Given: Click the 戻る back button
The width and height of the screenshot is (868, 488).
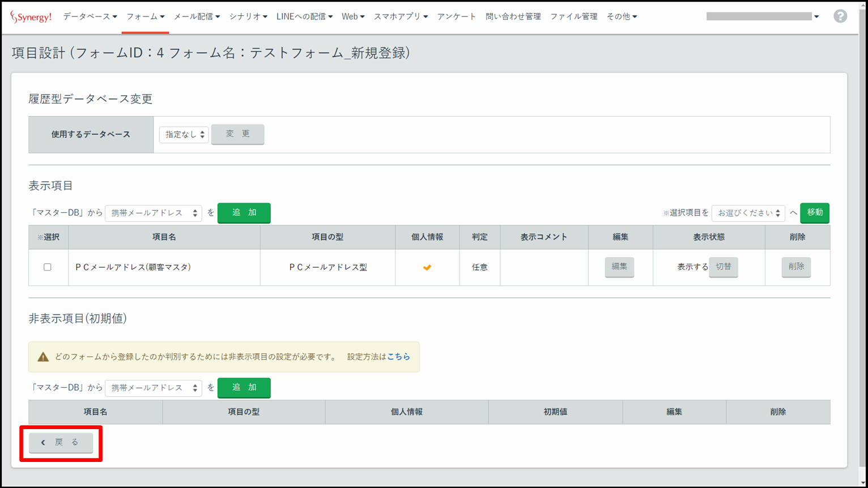Looking at the screenshot, I should click(x=61, y=443).
